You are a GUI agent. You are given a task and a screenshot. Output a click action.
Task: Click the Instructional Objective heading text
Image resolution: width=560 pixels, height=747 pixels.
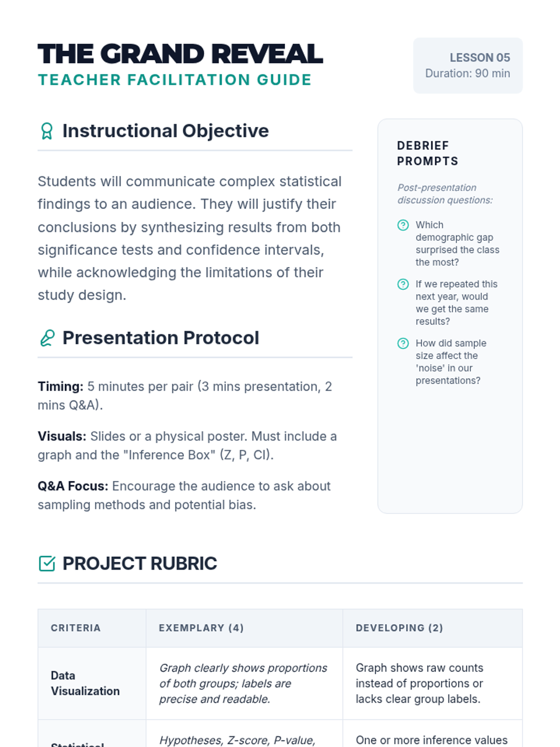coord(166,131)
